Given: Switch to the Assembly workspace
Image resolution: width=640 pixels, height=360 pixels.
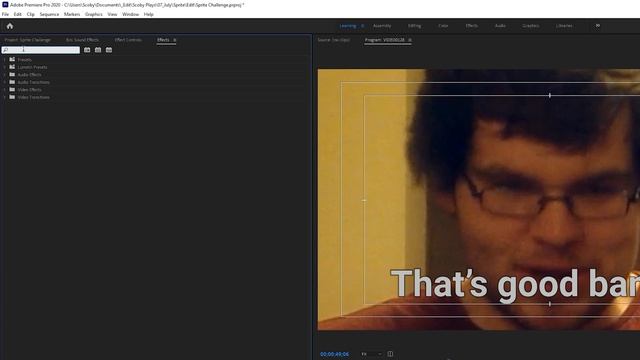Looking at the screenshot, I should click(x=382, y=26).
